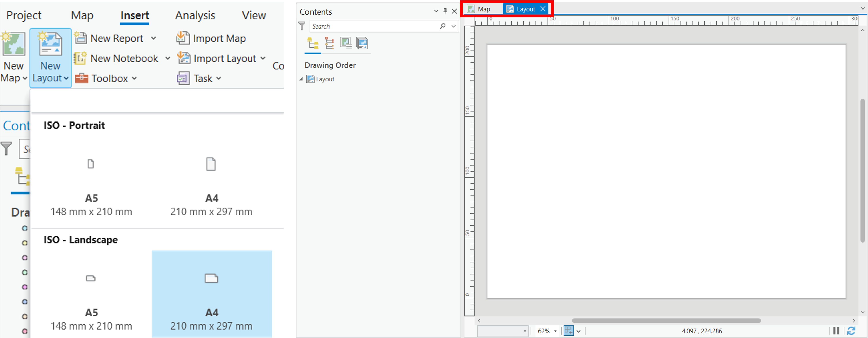Click the 4.097 , 224.286 coordinates readout
This screenshot has height=338, width=868.
(702, 331)
